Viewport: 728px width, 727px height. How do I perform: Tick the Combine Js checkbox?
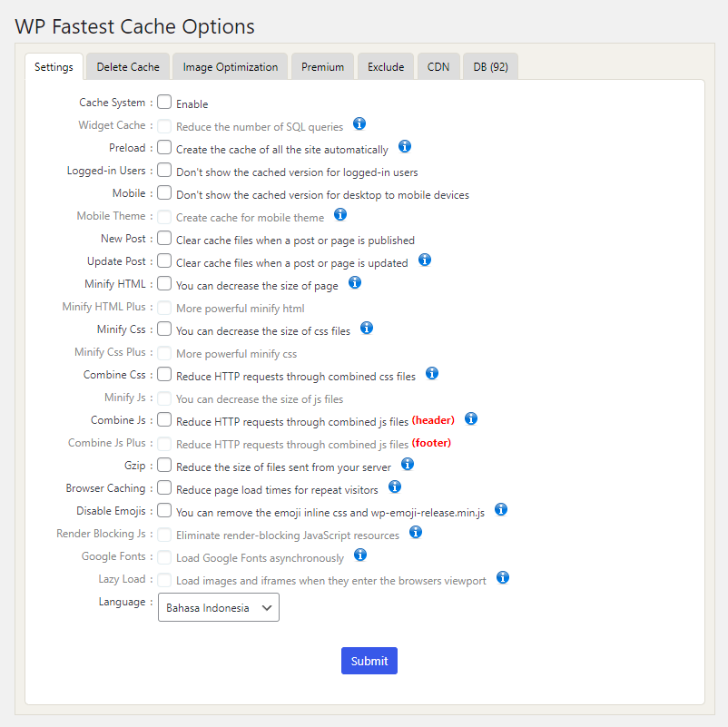(x=164, y=419)
